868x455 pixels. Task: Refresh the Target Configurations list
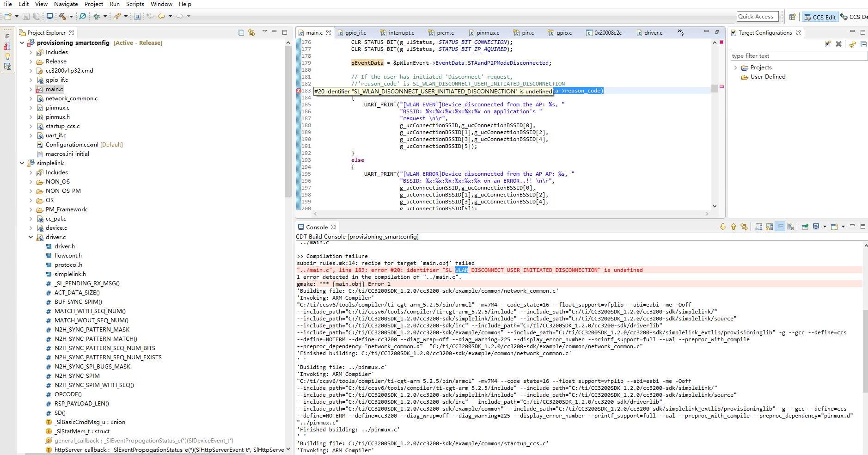(x=852, y=44)
